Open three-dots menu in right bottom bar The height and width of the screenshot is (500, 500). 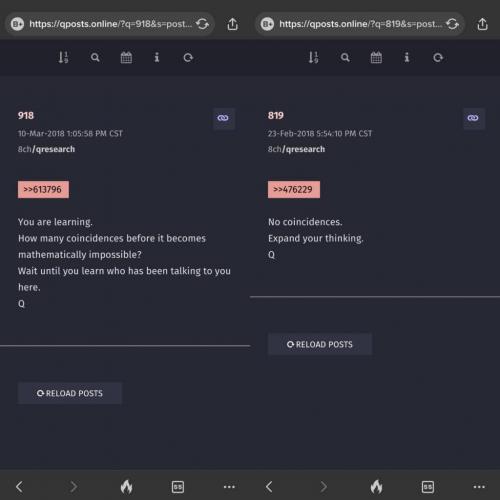point(479,487)
